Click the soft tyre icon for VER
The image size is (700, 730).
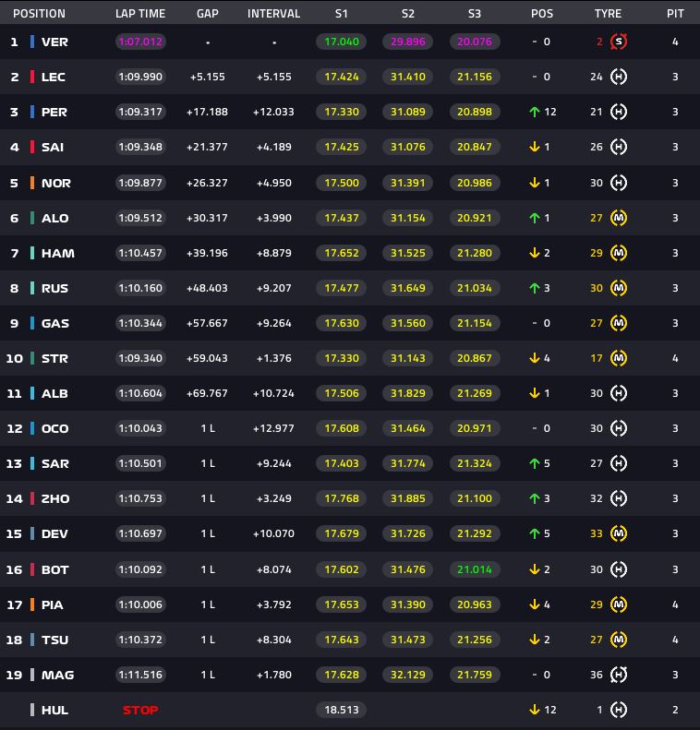619,42
